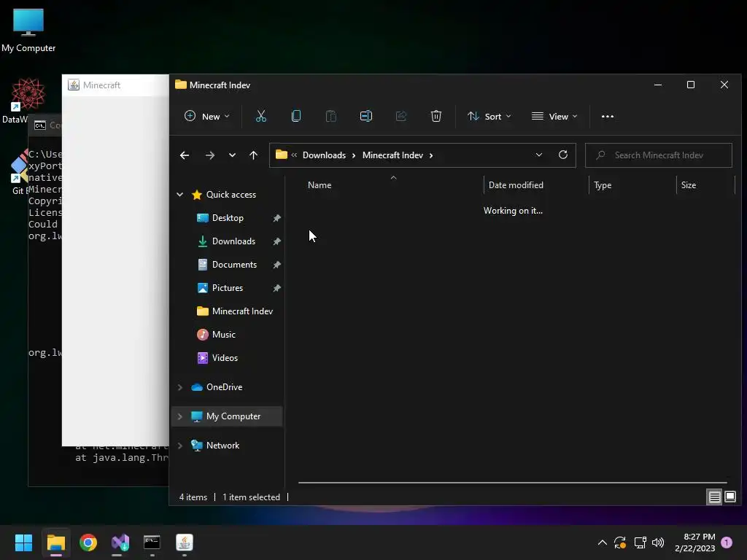
Task: Switch to details view layout icon
Action: point(714,497)
